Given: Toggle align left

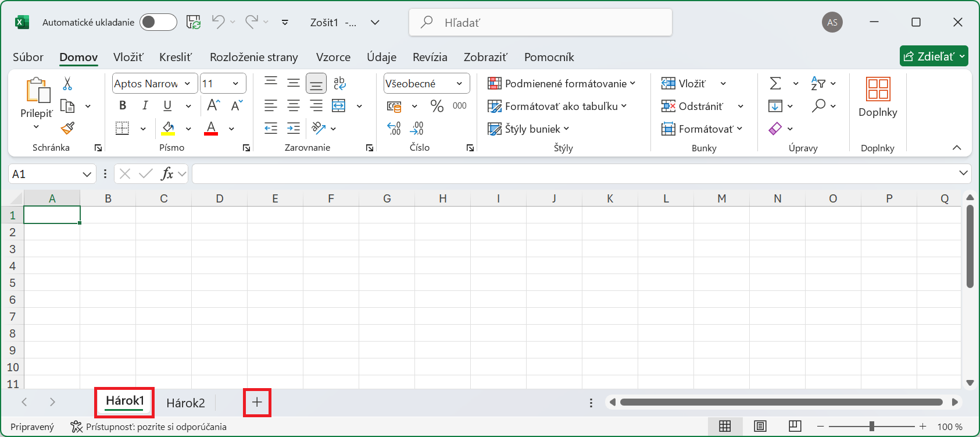Looking at the screenshot, I should 271,105.
